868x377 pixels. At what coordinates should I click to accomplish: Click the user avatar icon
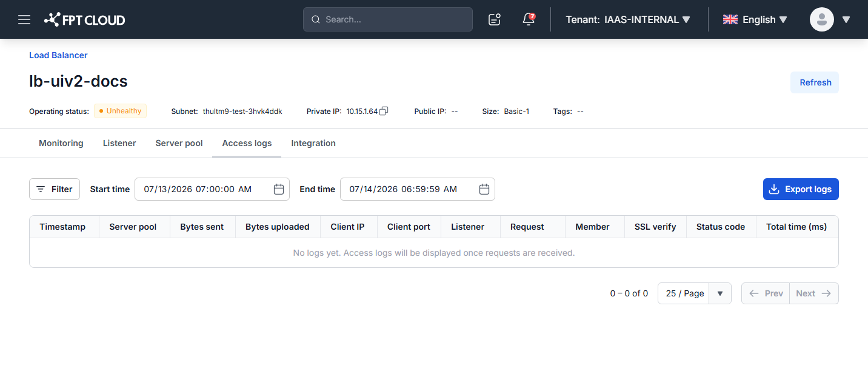822,19
